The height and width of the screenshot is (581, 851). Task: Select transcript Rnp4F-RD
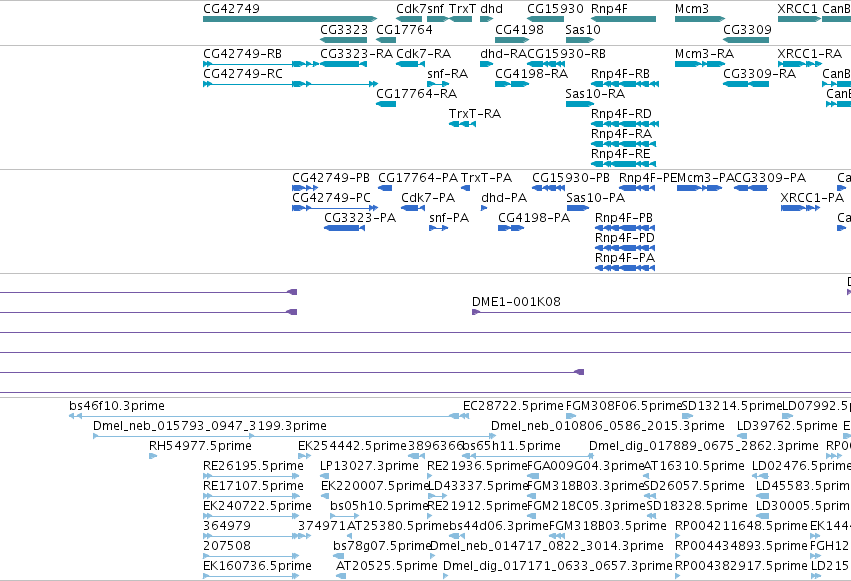pyautogui.click(x=621, y=114)
